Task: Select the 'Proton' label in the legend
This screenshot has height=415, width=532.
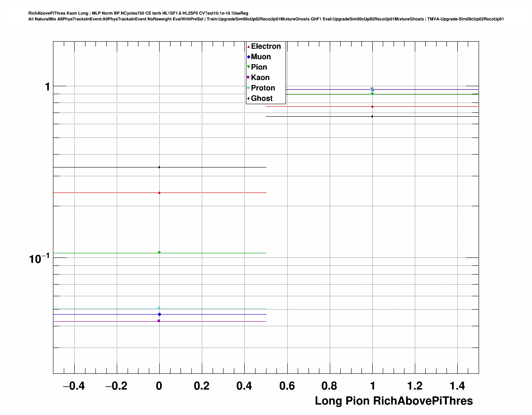Action: (263, 88)
